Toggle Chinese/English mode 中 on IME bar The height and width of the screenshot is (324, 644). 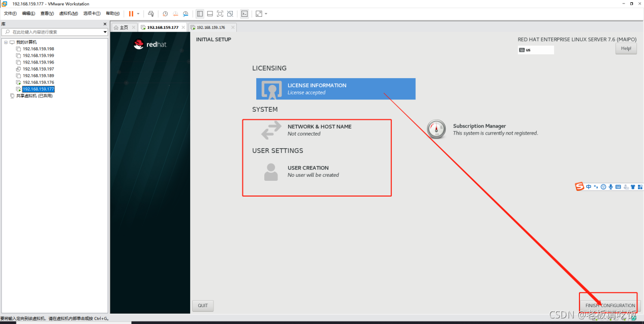coord(589,187)
